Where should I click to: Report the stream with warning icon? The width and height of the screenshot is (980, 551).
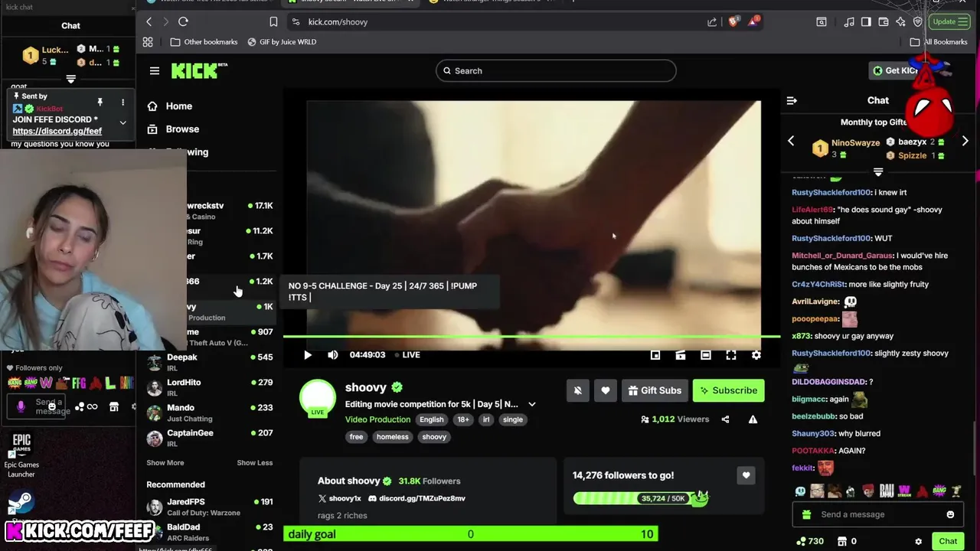pos(753,419)
